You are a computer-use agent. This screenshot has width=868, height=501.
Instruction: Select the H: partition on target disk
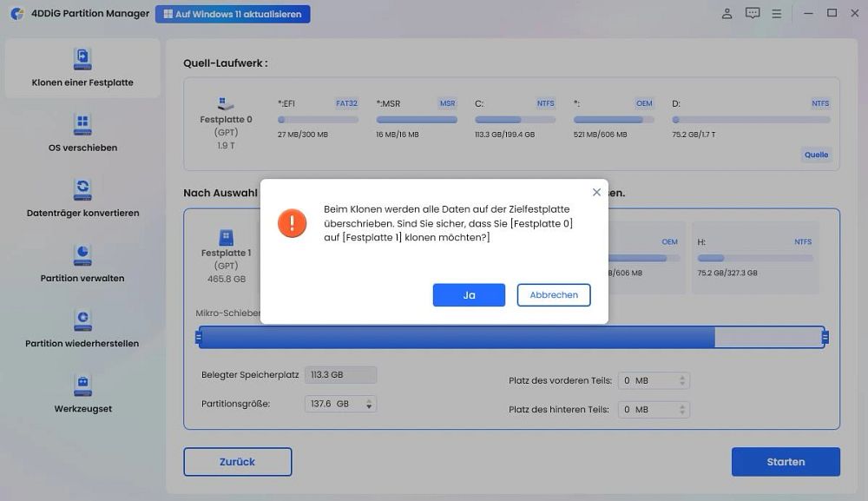(754, 257)
